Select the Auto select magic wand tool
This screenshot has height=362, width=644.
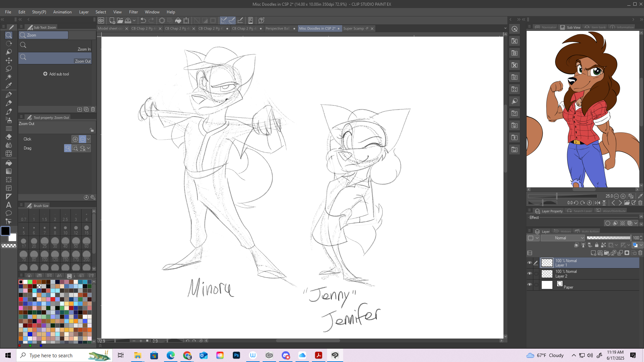click(9, 77)
